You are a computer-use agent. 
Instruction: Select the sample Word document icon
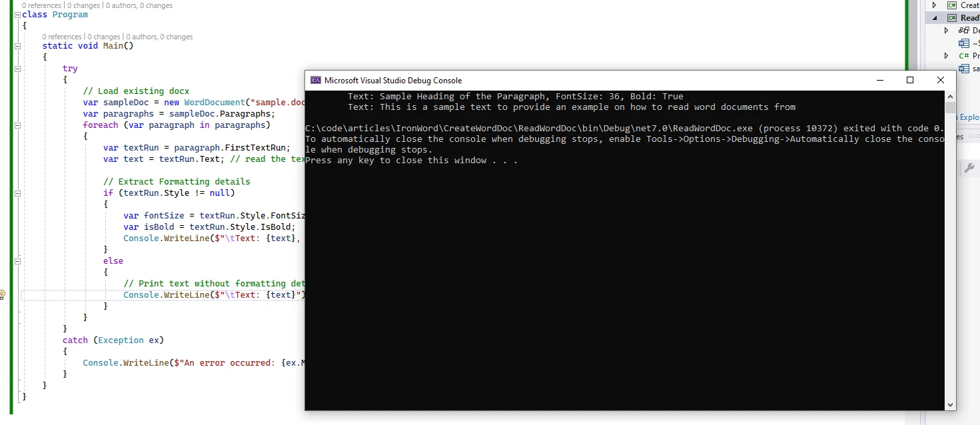coord(964,69)
